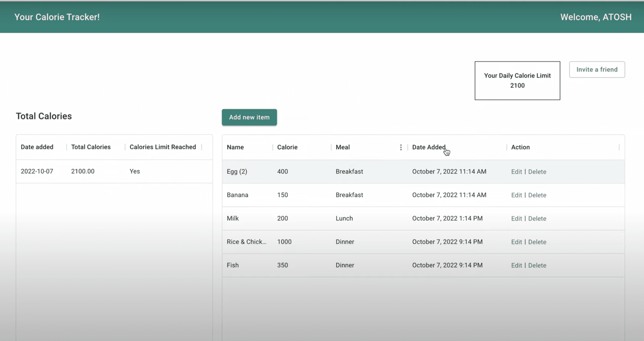Sort items by the Name column header
Screen dimensions: 644x341
[x=235, y=147]
